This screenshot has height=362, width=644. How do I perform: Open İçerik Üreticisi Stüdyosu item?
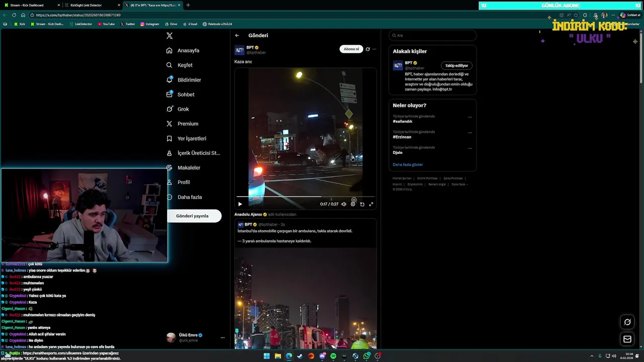tap(193, 153)
